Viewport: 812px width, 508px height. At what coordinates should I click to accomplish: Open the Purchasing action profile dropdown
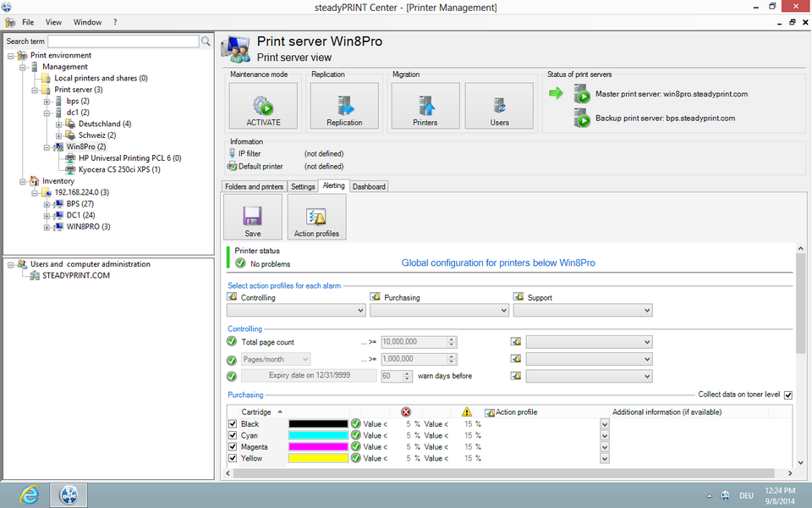point(439,311)
